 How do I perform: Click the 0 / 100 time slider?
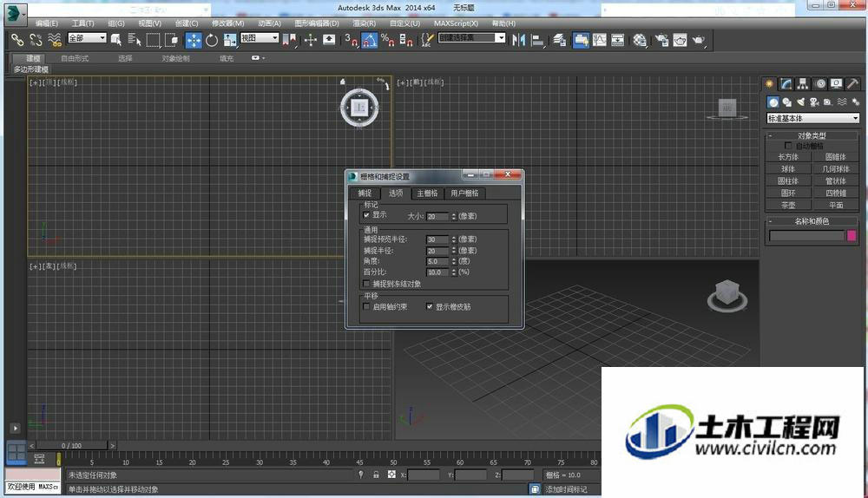pyautogui.click(x=71, y=445)
